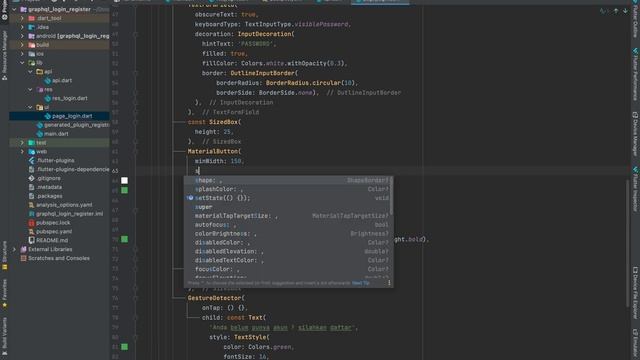Image resolution: width=640 pixels, height=360 pixels.
Task: Open .packages file
Action: click(x=45, y=196)
